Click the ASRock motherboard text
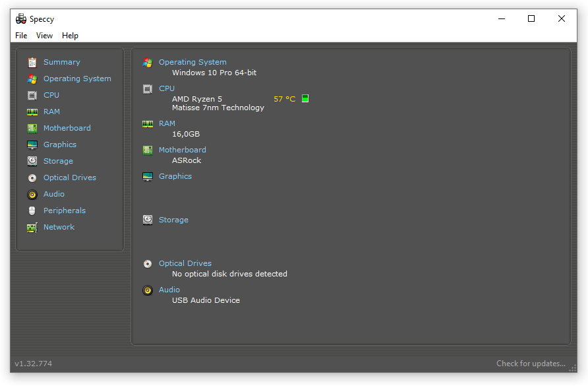 click(x=187, y=160)
